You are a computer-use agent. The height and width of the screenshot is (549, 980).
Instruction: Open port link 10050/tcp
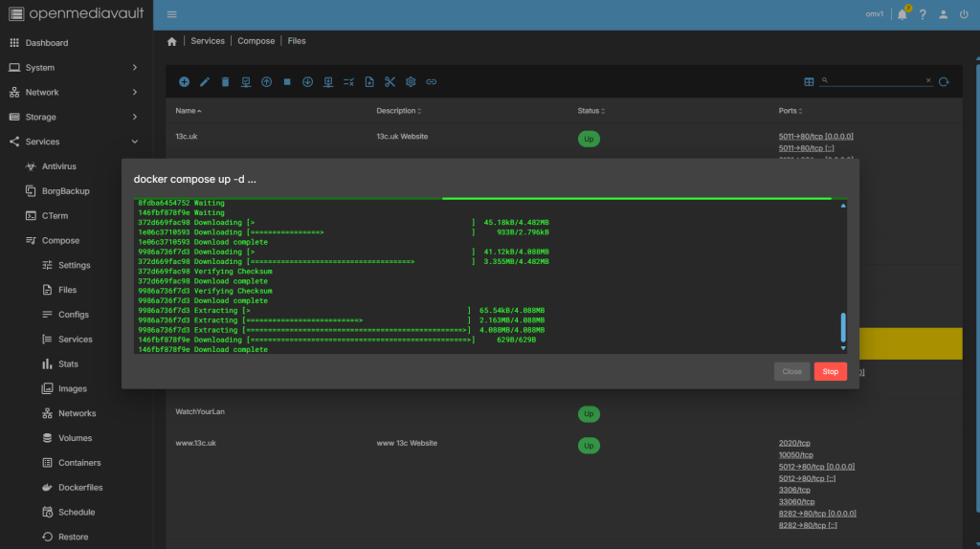[795, 454]
